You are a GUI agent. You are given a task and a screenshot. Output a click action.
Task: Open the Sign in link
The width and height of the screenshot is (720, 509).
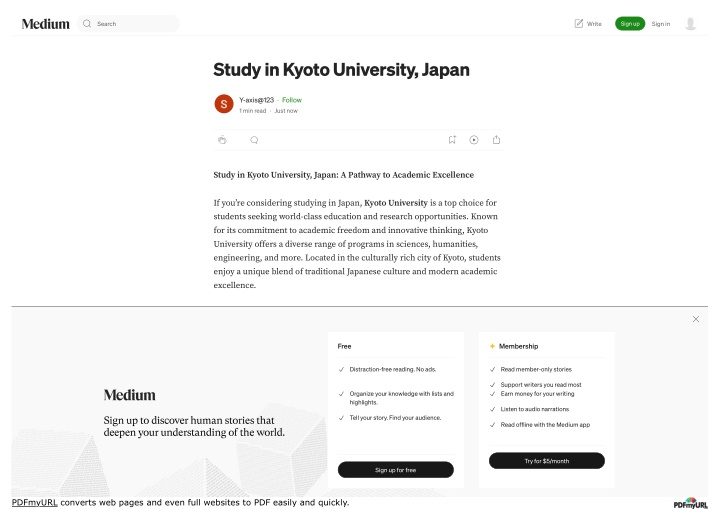coord(661,24)
